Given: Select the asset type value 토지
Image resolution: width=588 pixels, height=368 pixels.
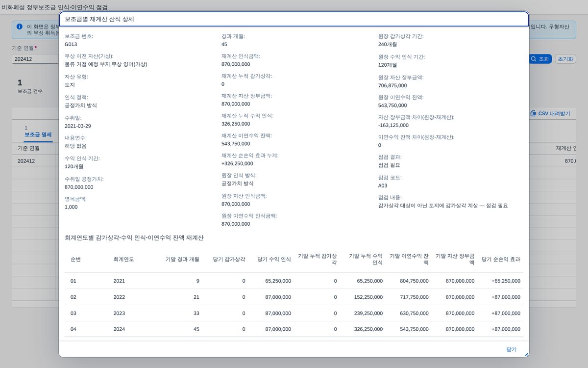Looking at the screenshot, I should (x=70, y=85).
